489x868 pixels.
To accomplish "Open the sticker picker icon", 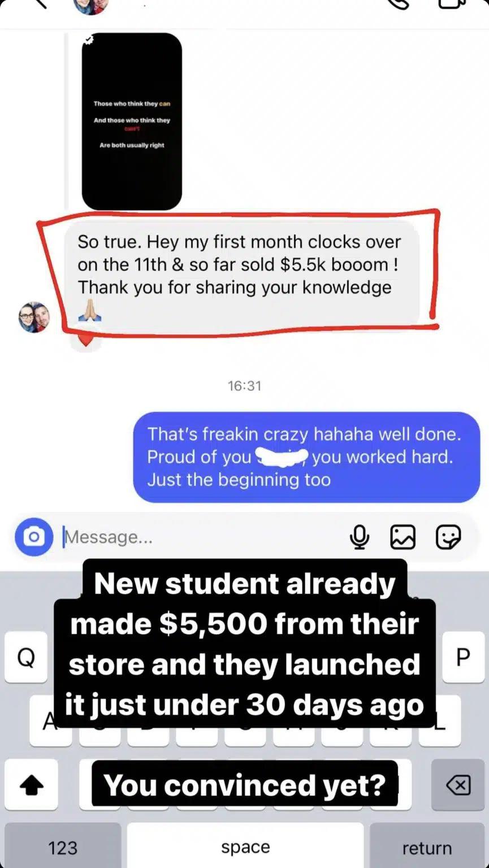I will pos(448,537).
